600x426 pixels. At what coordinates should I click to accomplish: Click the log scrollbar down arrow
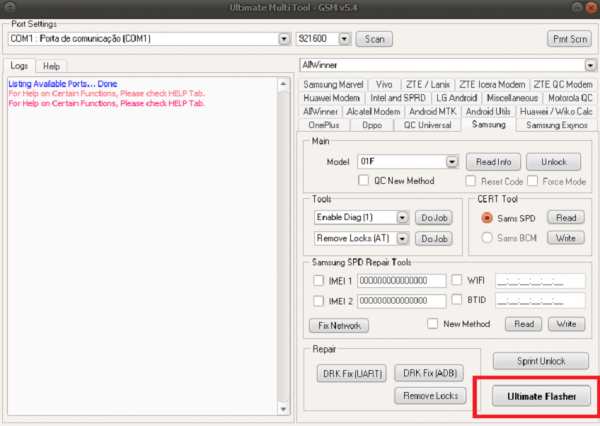click(x=283, y=410)
